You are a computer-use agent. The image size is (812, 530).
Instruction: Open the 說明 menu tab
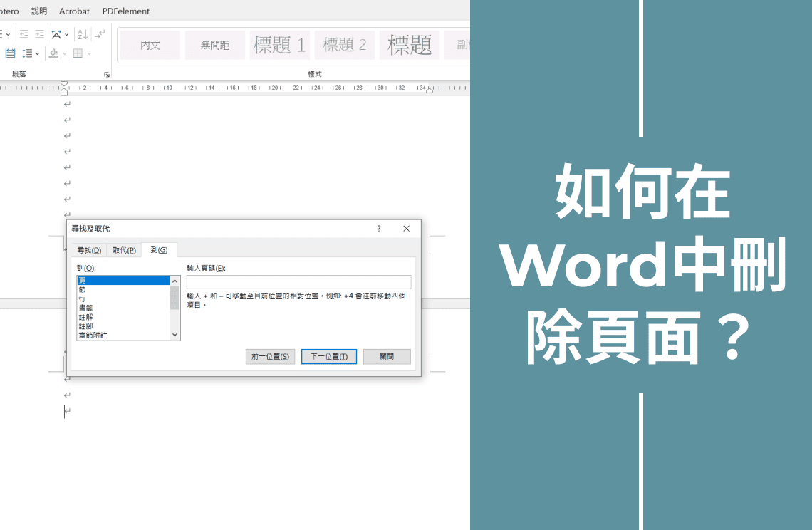click(x=39, y=11)
